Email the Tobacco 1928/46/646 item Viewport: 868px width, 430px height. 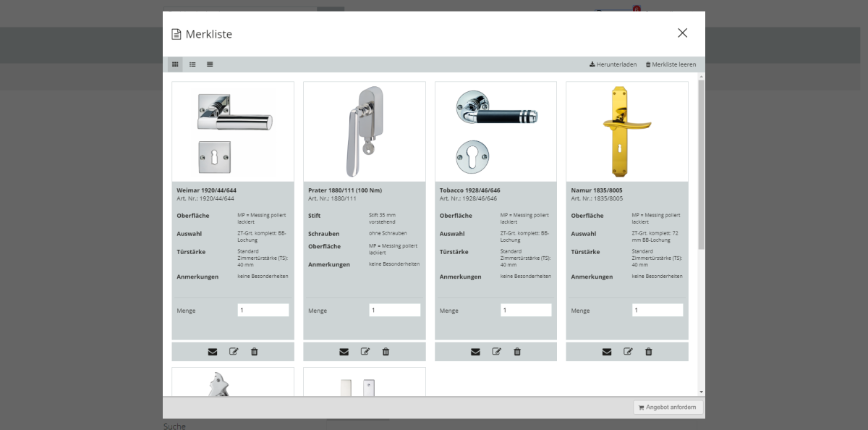475,352
